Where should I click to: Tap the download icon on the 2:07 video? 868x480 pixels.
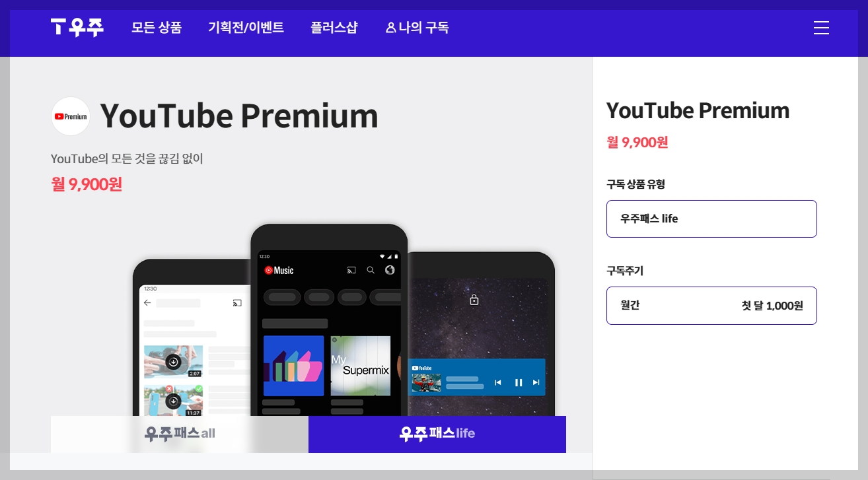[173, 361]
